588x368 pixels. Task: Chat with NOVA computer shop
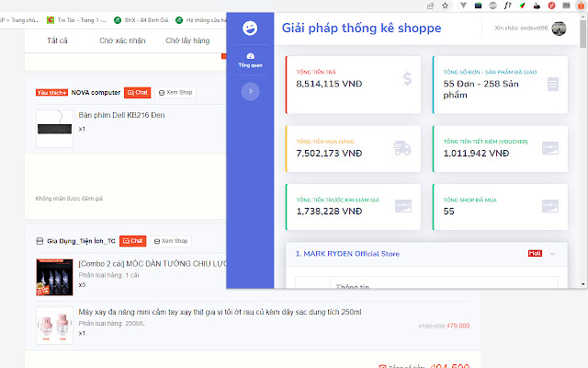pyautogui.click(x=137, y=92)
